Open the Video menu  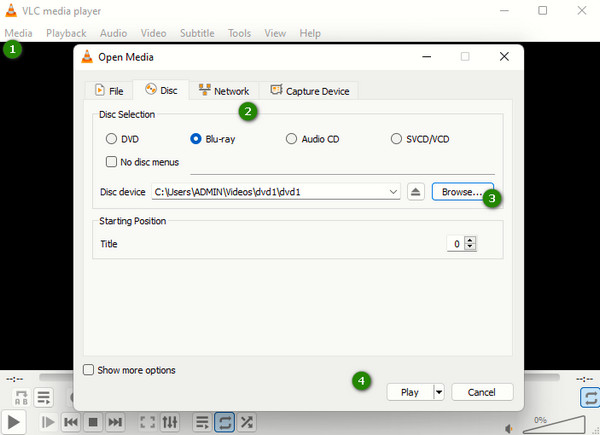click(153, 33)
